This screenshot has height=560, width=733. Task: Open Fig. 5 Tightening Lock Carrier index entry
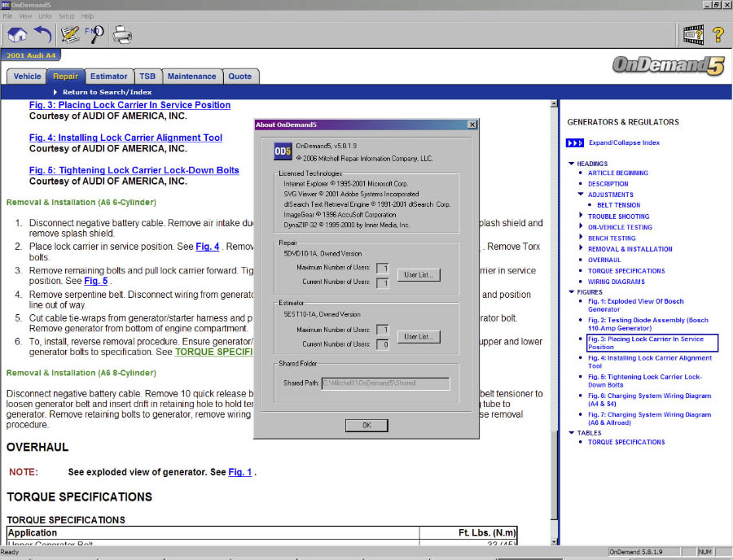(x=645, y=381)
